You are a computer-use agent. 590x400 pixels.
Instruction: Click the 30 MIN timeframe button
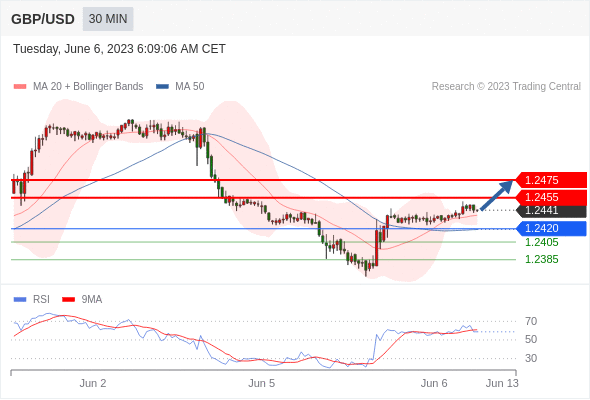click(x=108, y=19)
